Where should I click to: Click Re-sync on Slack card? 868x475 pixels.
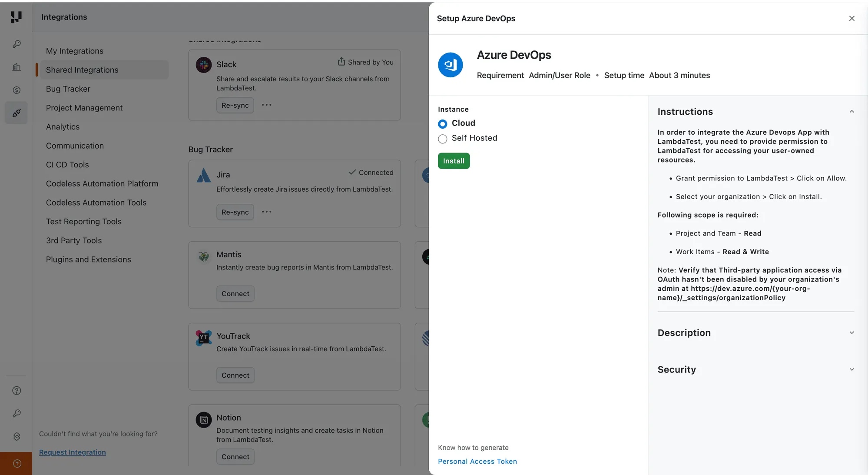(x=235, y=105)
